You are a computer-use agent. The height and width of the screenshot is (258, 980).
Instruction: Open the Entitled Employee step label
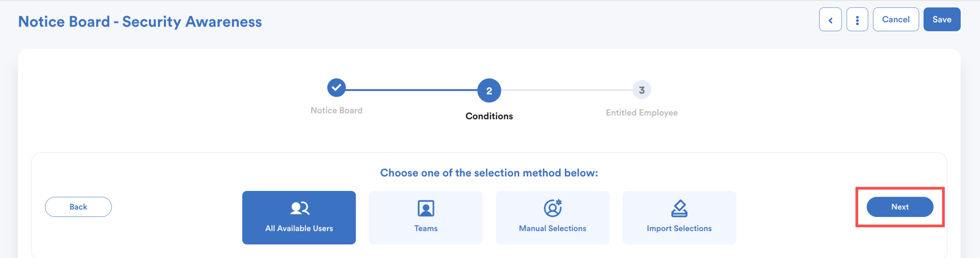point(641,113)
